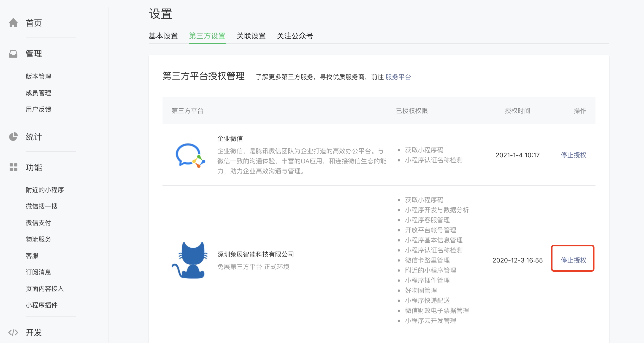The width and height of the screenshot is (644, 343).
Task: Open 成员管理 in the sidebar
Action: [x=38, y=93]
